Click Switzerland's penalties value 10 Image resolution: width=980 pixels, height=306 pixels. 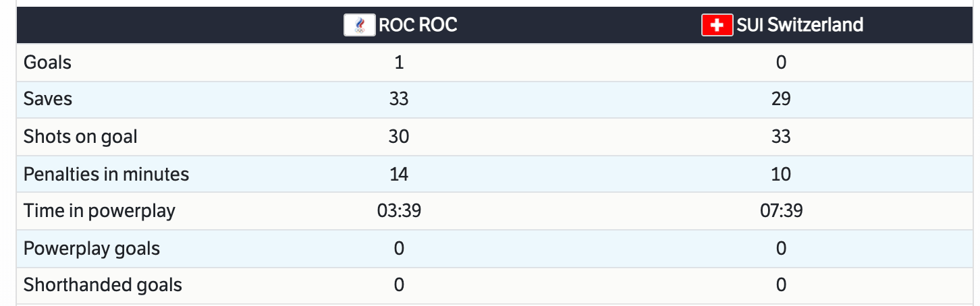781,174
